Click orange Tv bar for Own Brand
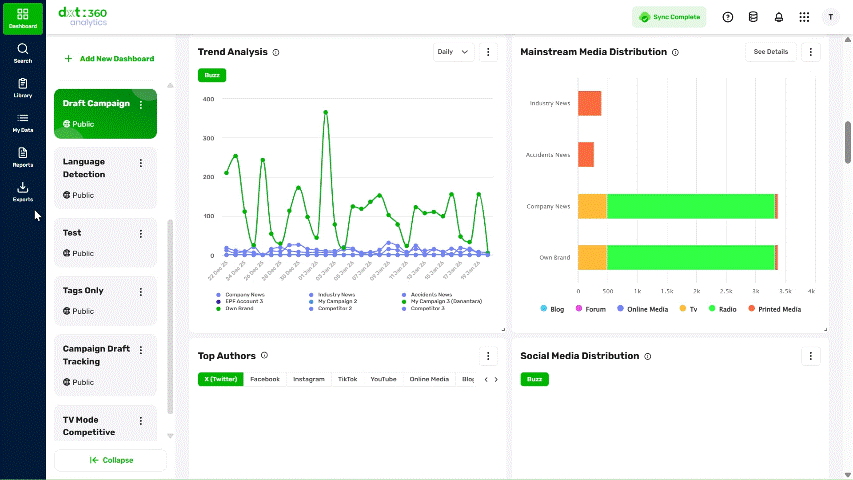853x480 pixels. (592, 257)
